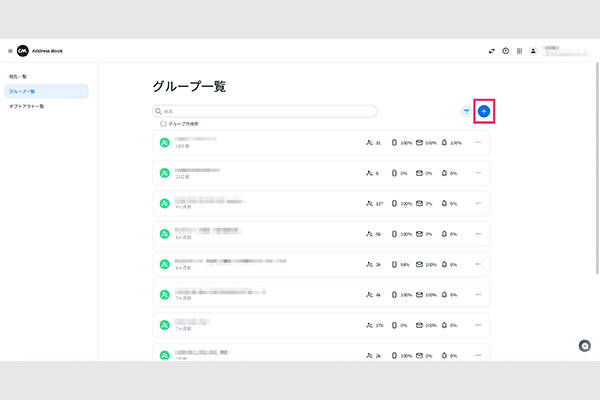
Task: Click the user profile icon in header
Action: click(534, 50)
